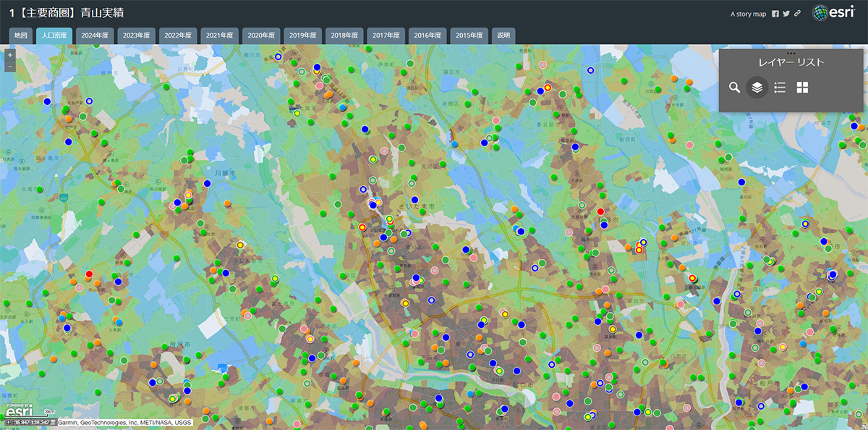Share story map on Twitter
The width and height of the screenshot is (868, 430).
coord(786,14)
